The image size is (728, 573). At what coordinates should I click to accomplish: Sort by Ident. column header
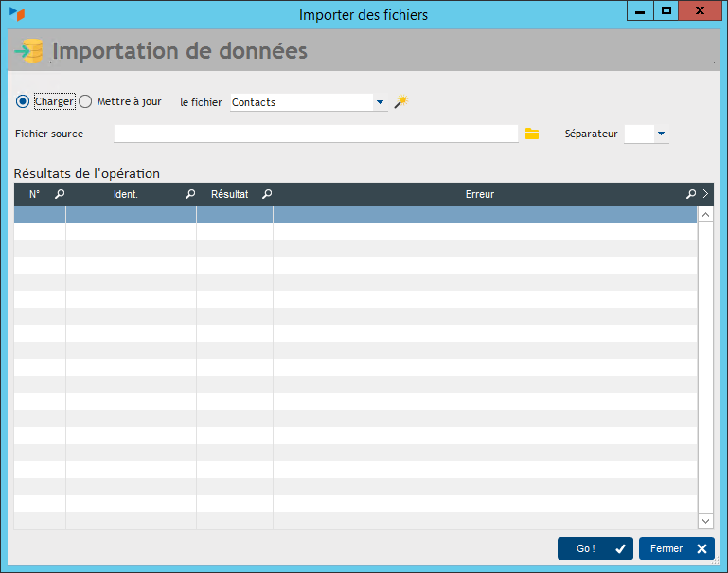tap(125, 194)
